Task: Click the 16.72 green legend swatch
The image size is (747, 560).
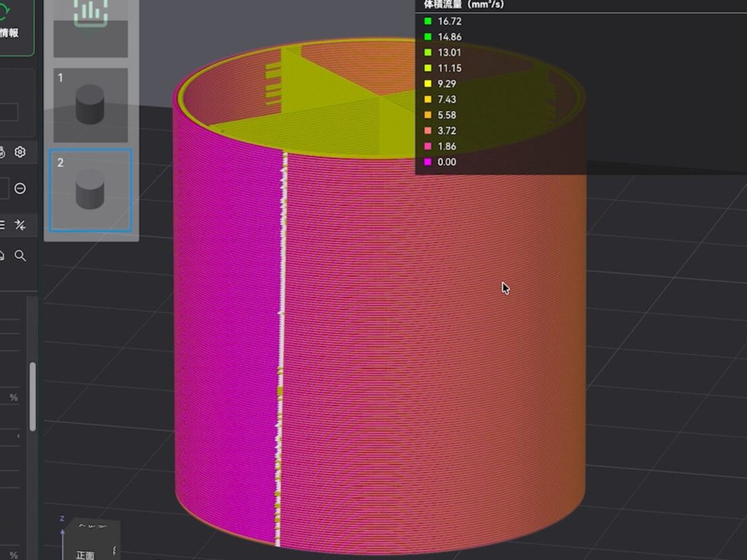Action: tap(428, 22)
